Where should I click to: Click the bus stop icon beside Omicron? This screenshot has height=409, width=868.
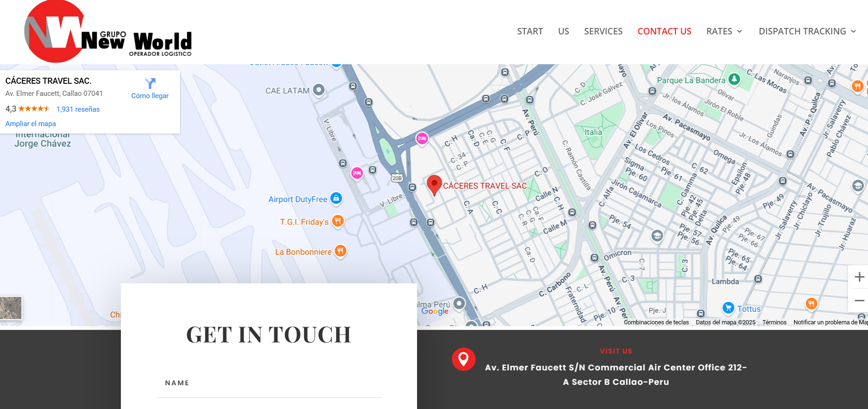pos(594,258)
